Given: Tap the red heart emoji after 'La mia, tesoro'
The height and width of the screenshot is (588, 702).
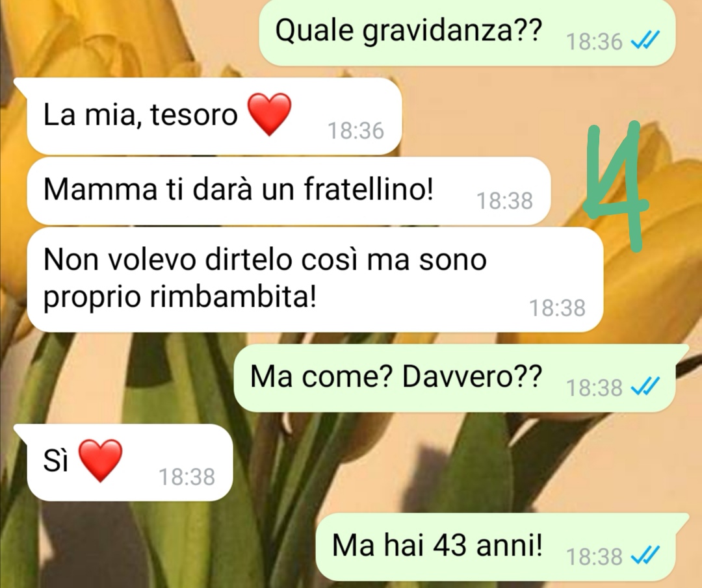Looking at the screenshot, I should point(270,114).
